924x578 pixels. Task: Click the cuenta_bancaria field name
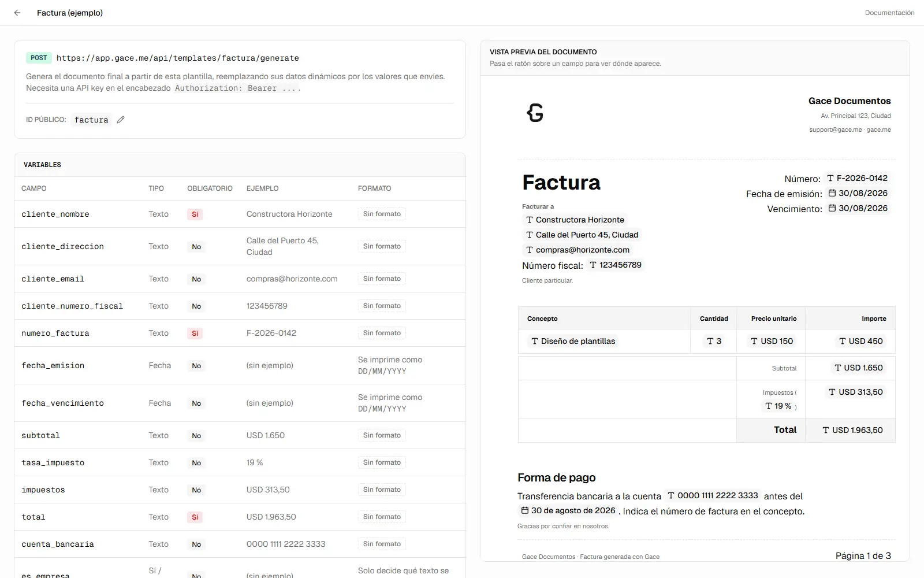coord(58,544)
